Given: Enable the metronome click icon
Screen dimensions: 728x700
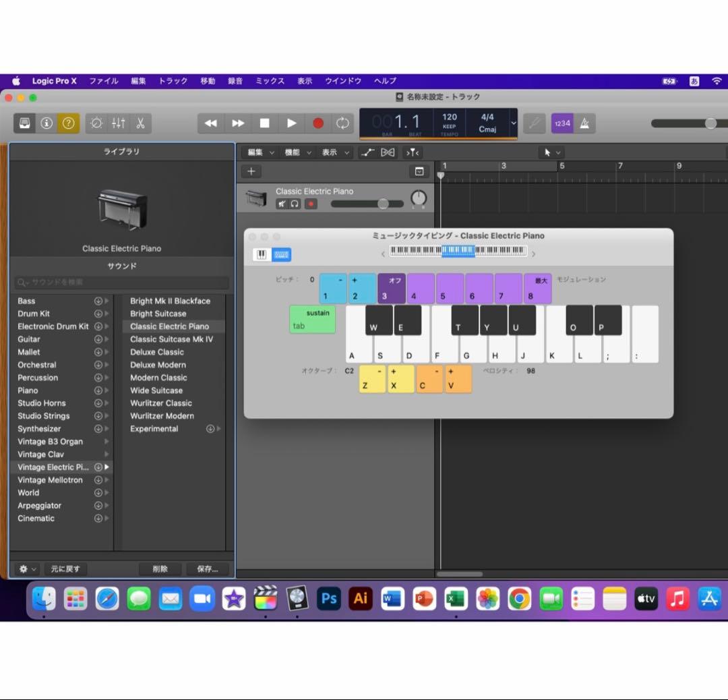Looking at the screenshot, I should (x=584, y=123).
